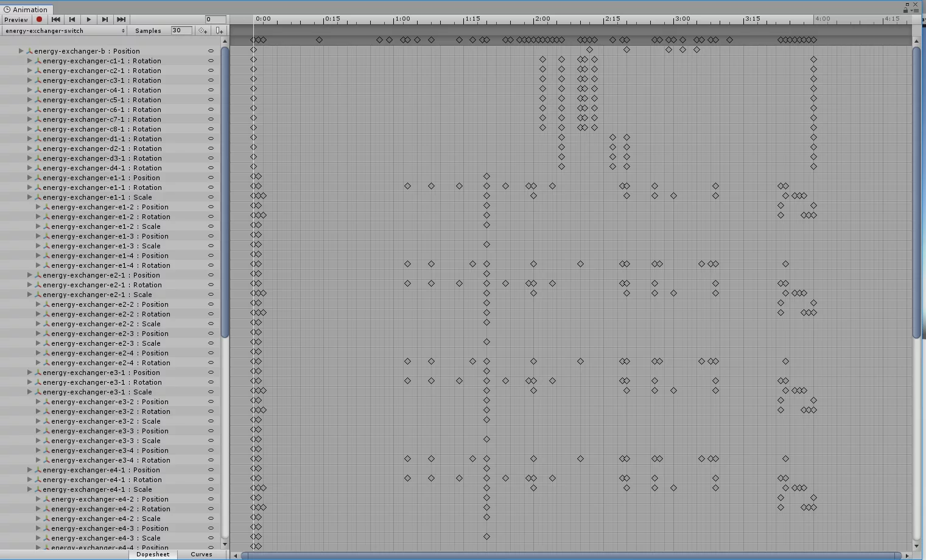926x560 pixels.
Task: Open property menu for energy-exchanger-e4-1 Position
Action: point(211,470)
